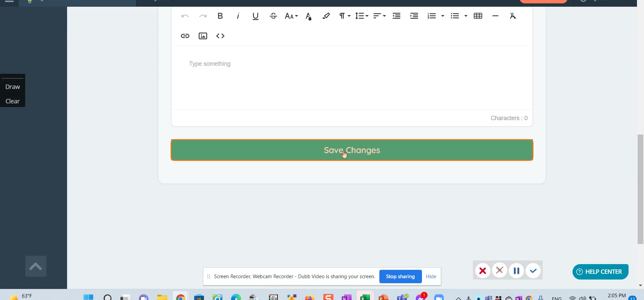Open the text alignment dropdown
Image resolution: width=644 pixels, height=300 pixels.
tap(379, 16)
